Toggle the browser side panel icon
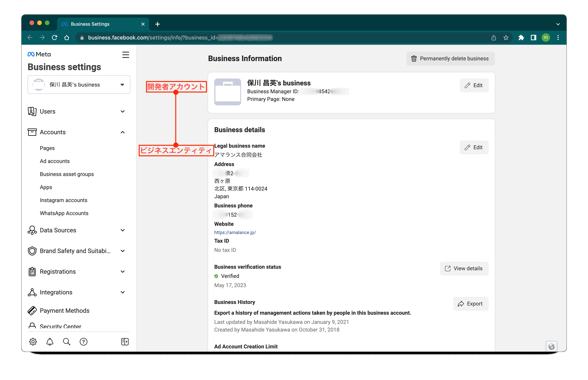The width and height of the screenshot is (588, 380). point(533,38)
